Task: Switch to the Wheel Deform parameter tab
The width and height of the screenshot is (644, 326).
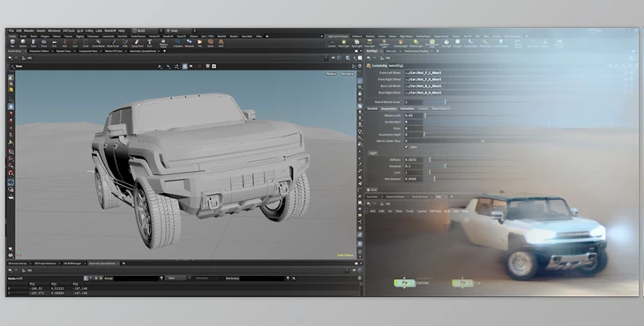Action: coord(441,108)
